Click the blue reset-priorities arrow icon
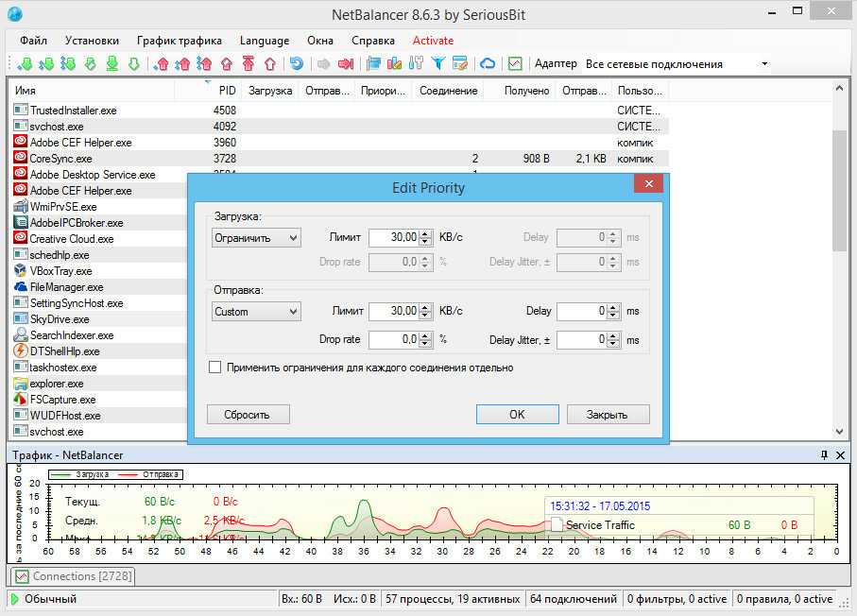 297,64
